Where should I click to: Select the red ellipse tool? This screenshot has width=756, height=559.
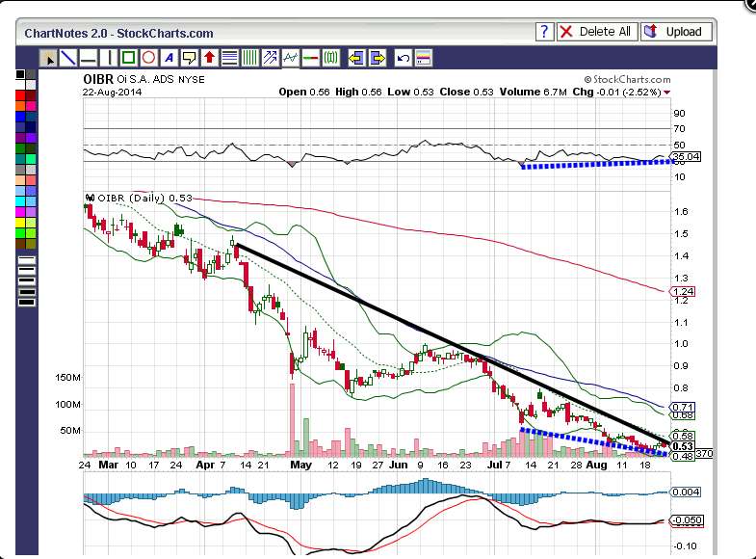pyautogui.click(x=148, y=58)
